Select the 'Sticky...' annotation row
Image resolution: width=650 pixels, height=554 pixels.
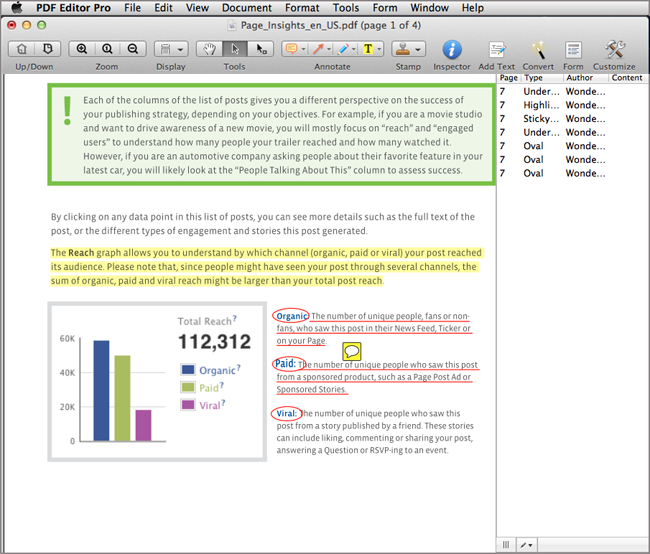tap(572, 119)
